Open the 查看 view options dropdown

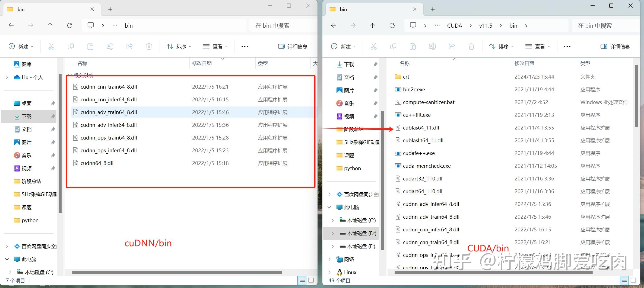click(215, 46)
